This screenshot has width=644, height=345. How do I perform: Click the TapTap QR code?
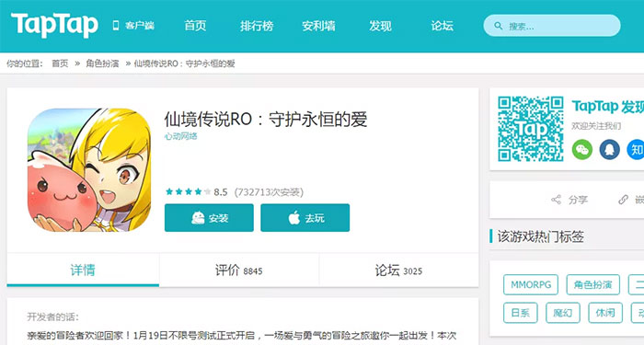click(530, 129)
